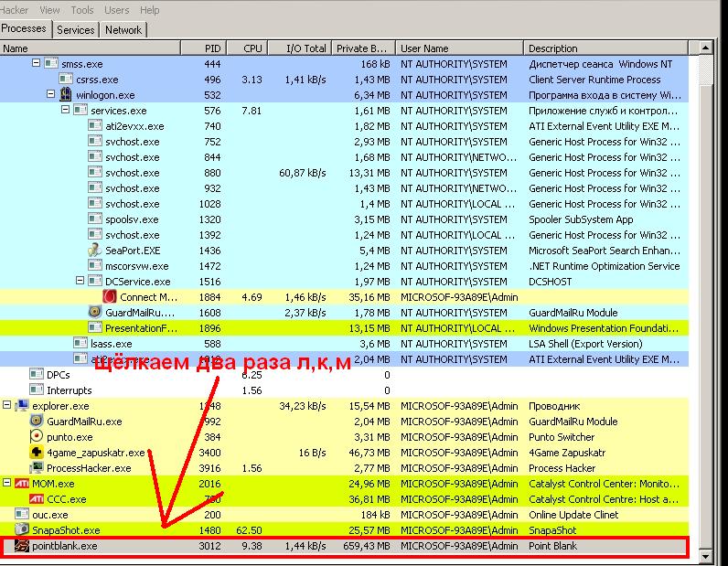Viewport: 728px width, 566px height.
Task: Click the PresentationFontCache process icon
Action: click(x=95, y=328)
